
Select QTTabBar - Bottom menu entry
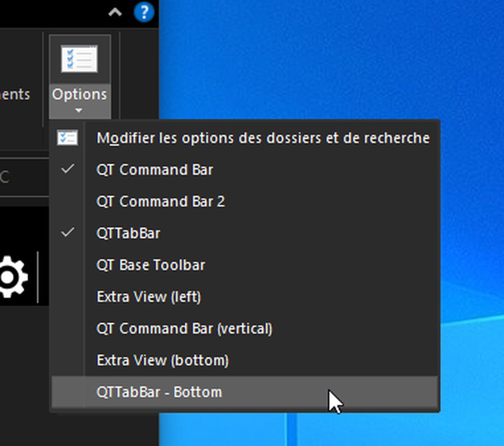tap(159, 392)
